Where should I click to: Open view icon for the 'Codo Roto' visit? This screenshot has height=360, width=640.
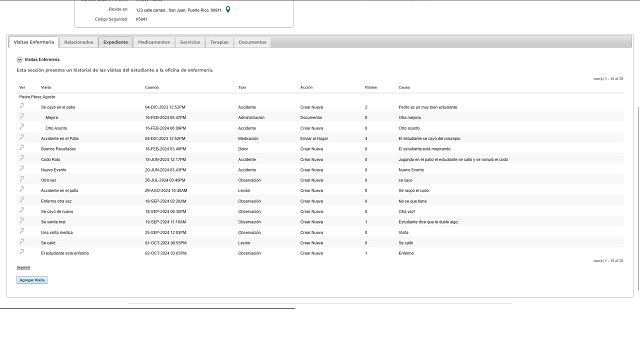coord(22,158)
